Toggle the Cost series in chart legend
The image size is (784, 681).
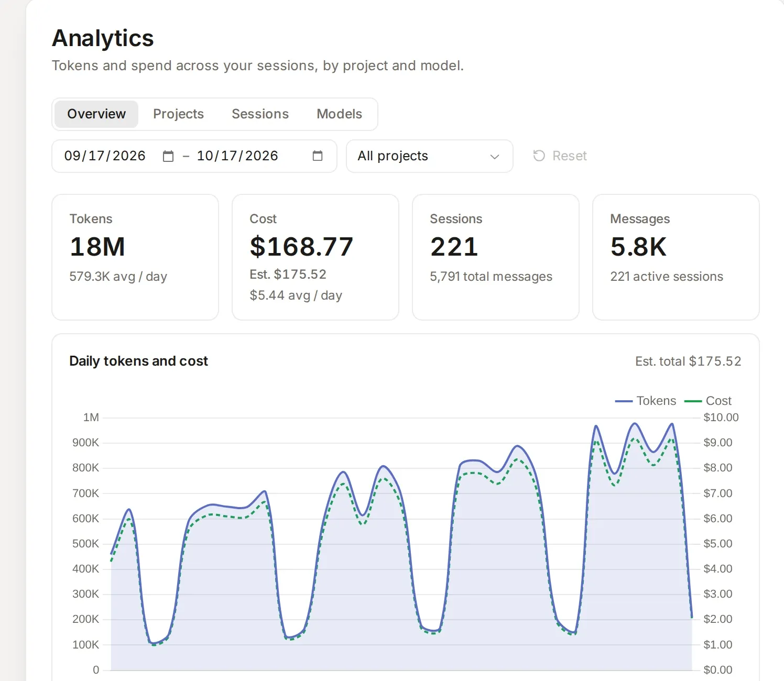[x=708, y=401]
